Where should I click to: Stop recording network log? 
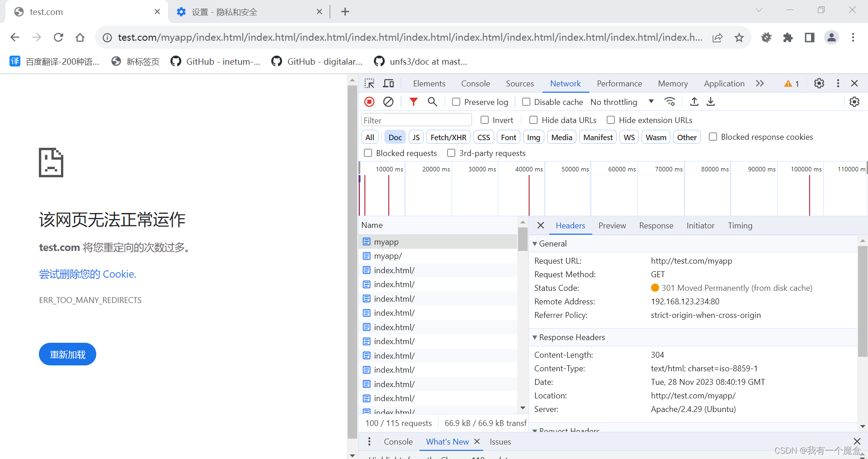point(369,102)
